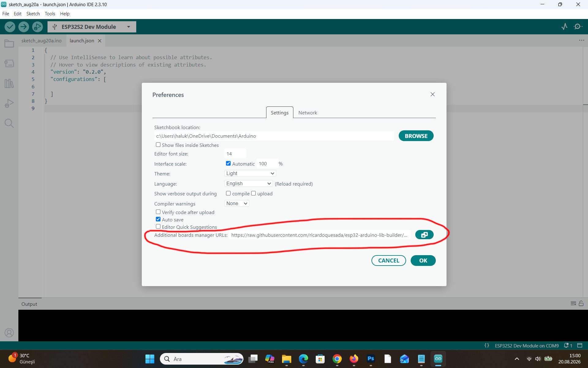This screenshot has width=588, height=368.
Task: Expand the Compiler warnings None dropdown
Action: (237, 203)
